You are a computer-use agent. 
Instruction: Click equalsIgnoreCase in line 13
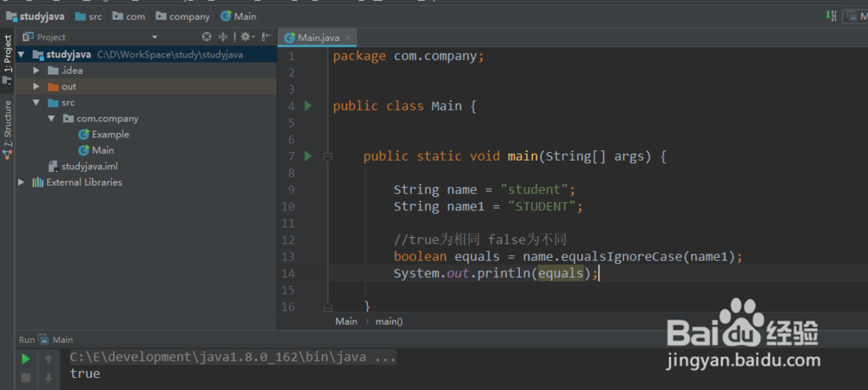pos(622,257)
